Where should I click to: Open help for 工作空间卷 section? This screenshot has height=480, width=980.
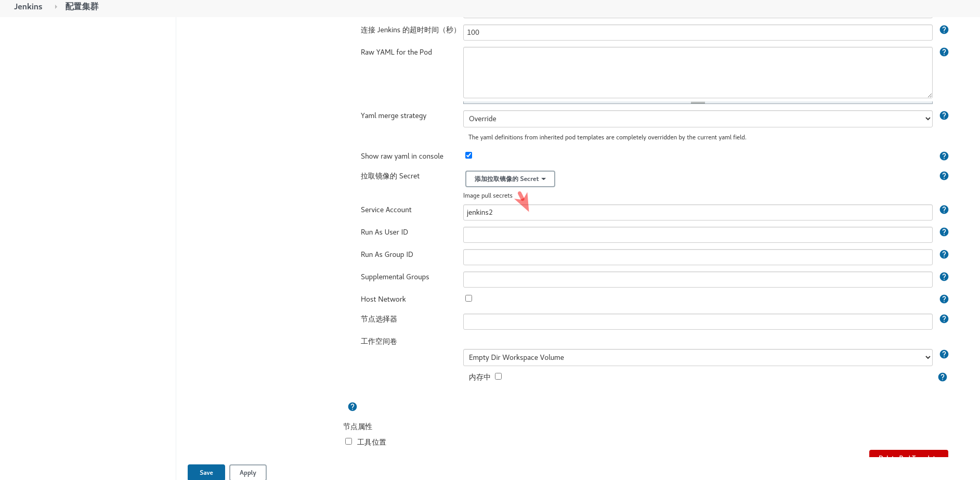click(944, 354)
